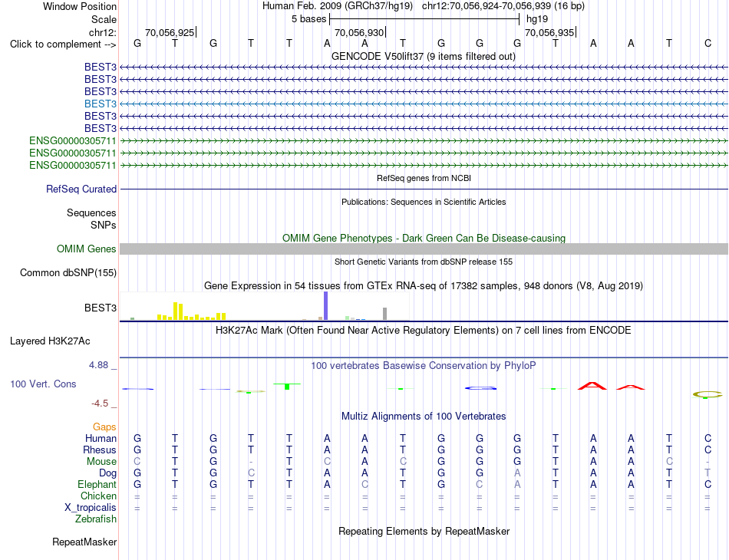Click the 'Sequences' track label

[91, 212]
